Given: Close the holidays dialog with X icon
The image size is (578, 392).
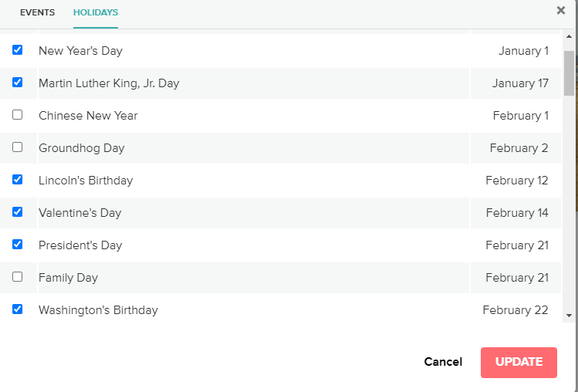Looking at the screenshot, I should 561,10.
